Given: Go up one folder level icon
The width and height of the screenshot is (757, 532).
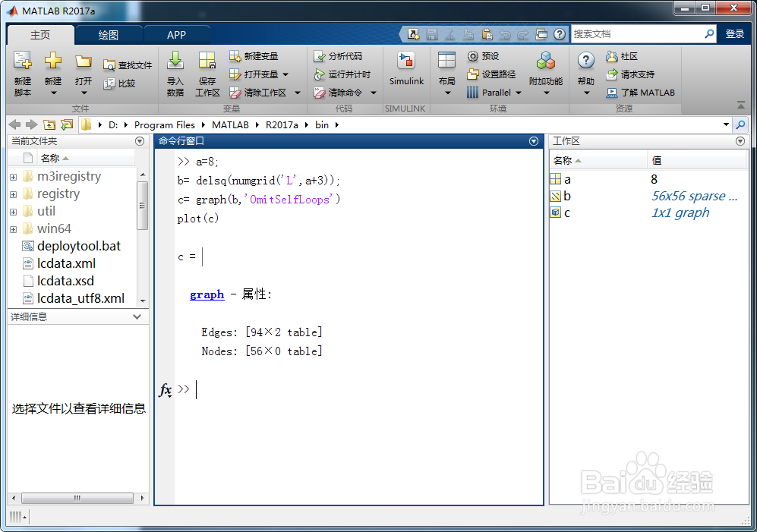Looking at the screenshot, I should pos(49,124).
